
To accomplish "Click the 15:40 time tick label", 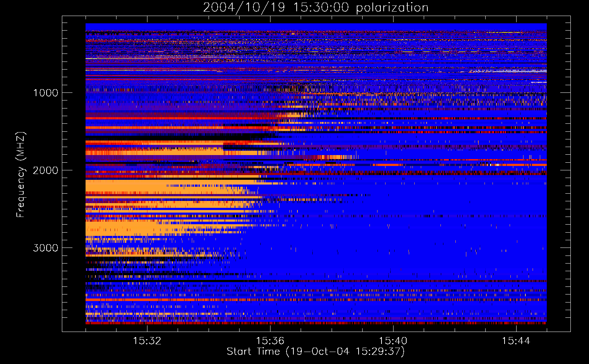I will (x=393, y=341).
